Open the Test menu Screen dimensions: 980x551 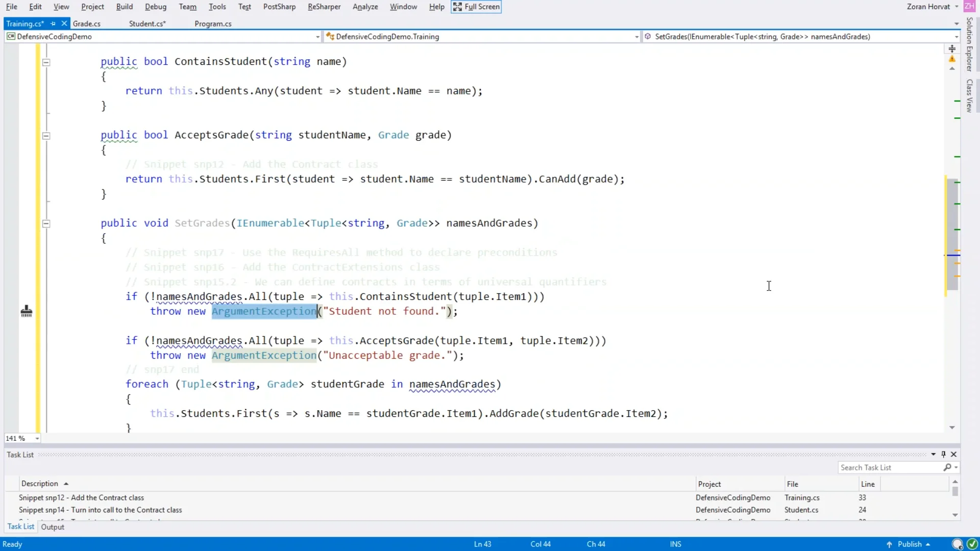[x=244, y=7]
